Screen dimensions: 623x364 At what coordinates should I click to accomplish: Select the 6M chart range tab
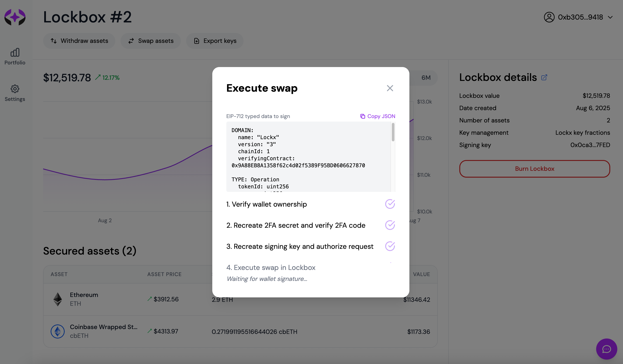pyautogui.click(x=426, y=78)
